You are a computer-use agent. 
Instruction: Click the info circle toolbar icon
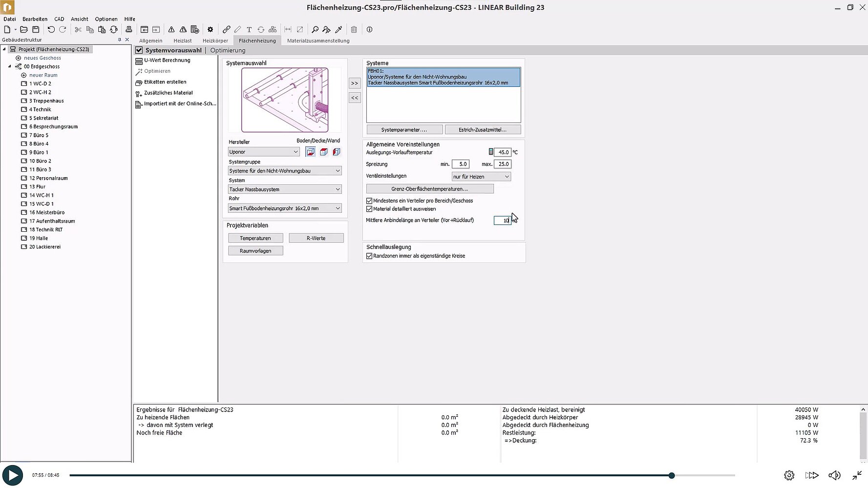click(x=369, y=30)
